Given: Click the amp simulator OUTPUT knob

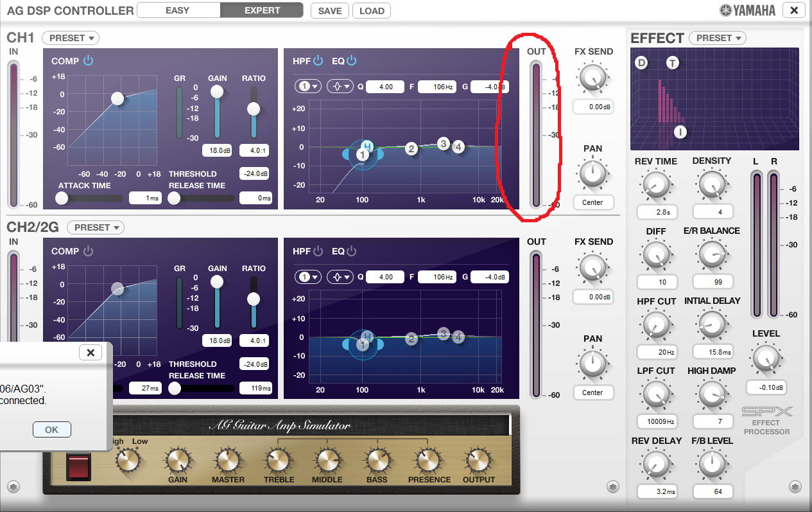Looking at the screenshot, I should 478,461.
